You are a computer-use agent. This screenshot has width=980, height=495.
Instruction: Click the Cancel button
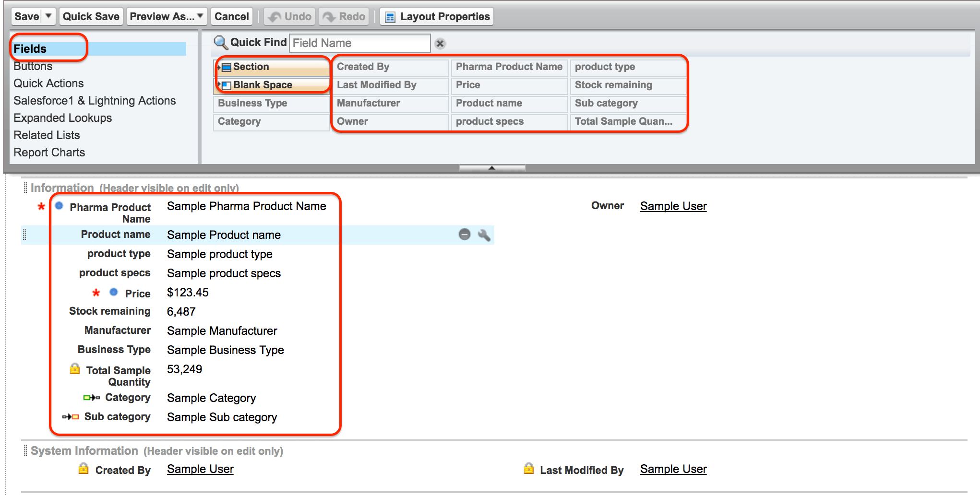[231, 16]
